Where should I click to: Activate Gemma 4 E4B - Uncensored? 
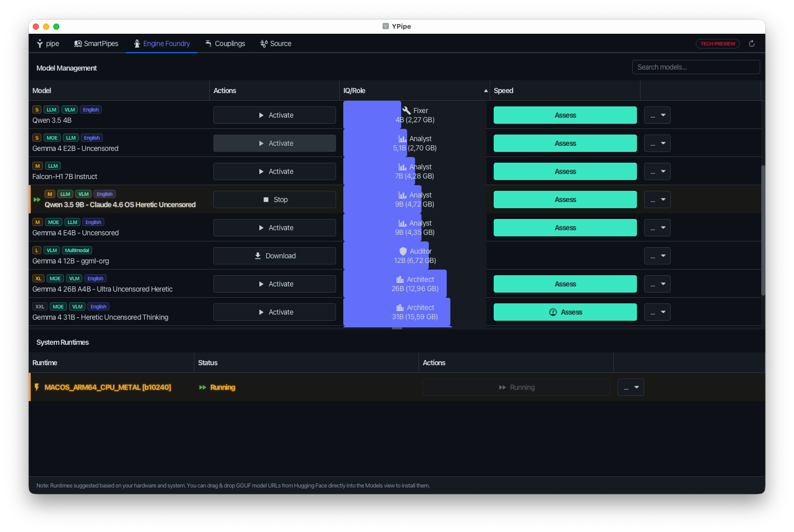(x=275, y=228)
